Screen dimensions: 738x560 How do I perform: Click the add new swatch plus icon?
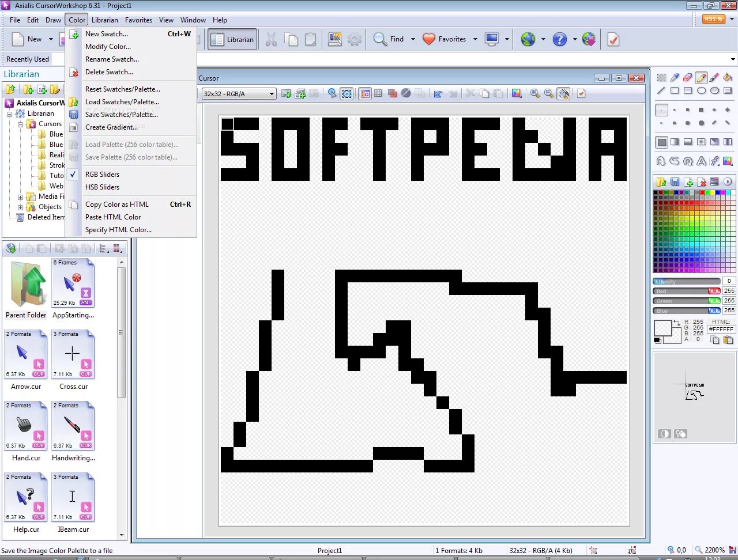[688, 182]
